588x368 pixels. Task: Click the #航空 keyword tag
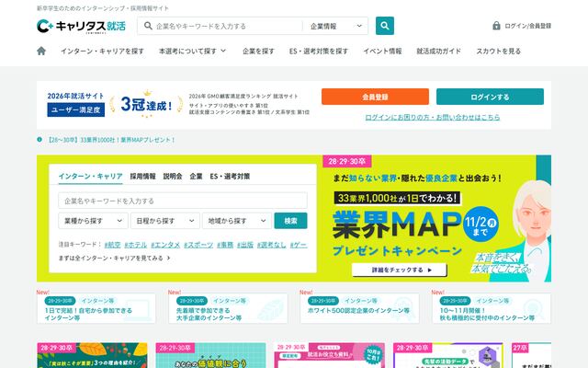click(x=112, y=245)
